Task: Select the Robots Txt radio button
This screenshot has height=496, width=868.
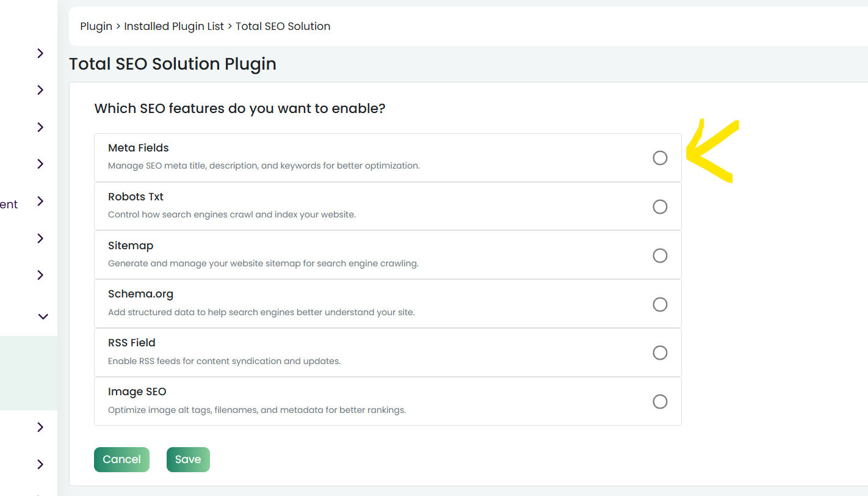Action: (660, 206)
